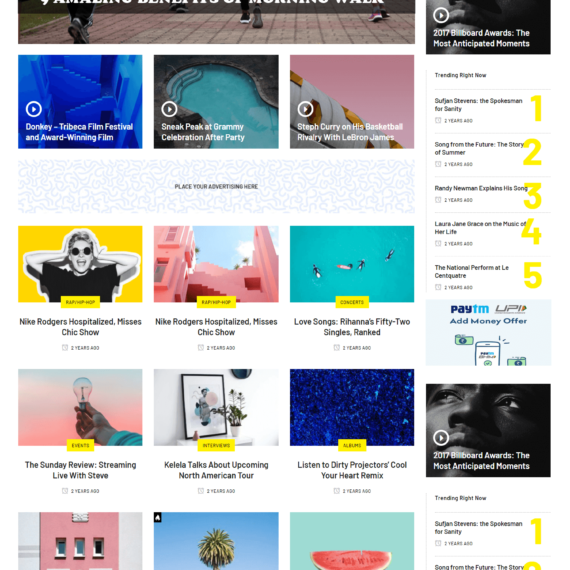Select the ALBUMS category tag
The width and height of the screenshot is (570, 570).
352,445
